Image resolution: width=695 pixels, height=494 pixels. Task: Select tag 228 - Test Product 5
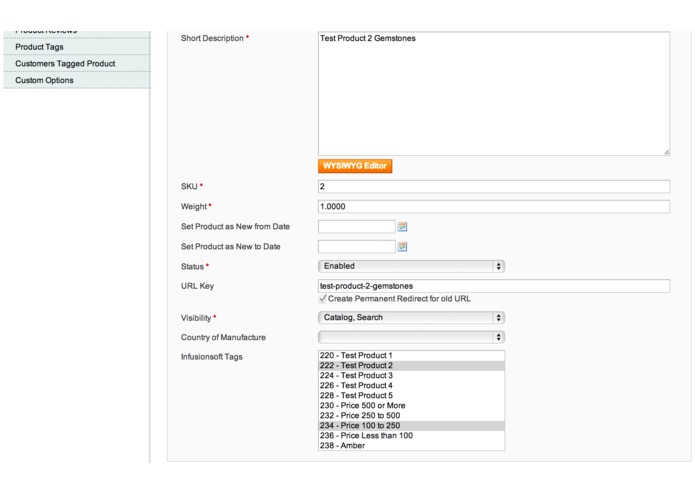click(x=411, y=395)
